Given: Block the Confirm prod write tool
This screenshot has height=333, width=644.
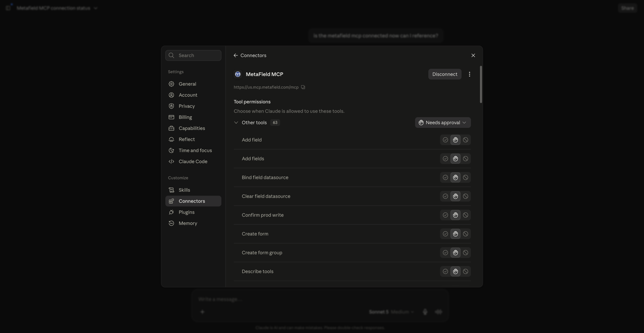Looking at the screenshot, I should [x=466, y=215].
